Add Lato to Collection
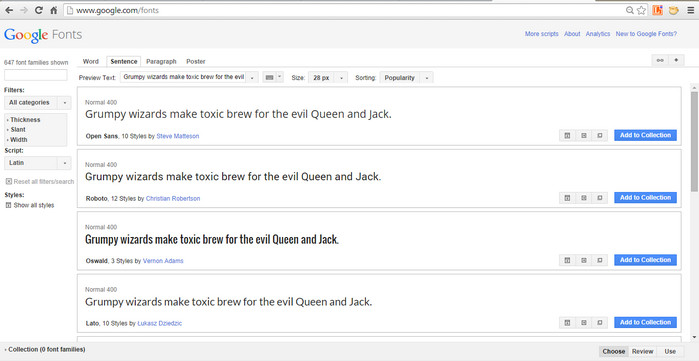This screenshot has width=699, height=361. point(645,323)
